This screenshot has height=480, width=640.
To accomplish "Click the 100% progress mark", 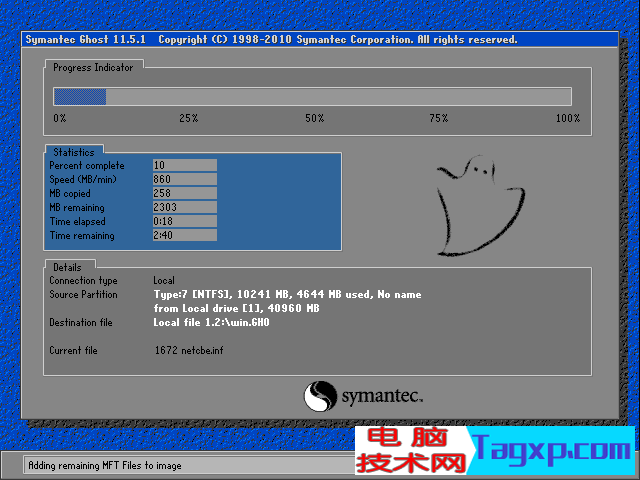I will 568,118.
